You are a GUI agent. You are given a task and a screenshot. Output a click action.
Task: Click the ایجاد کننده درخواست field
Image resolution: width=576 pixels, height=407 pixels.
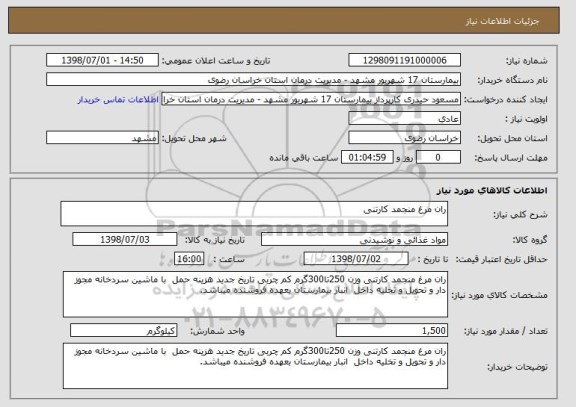click(x=311, y=99)
